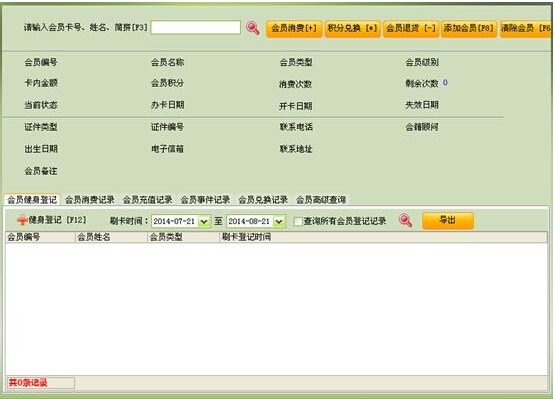The width and height of the screenshot is (555, 399).
Task: Expand the end date 2014-08-21 dropdown
Action: tap(279, 222)
